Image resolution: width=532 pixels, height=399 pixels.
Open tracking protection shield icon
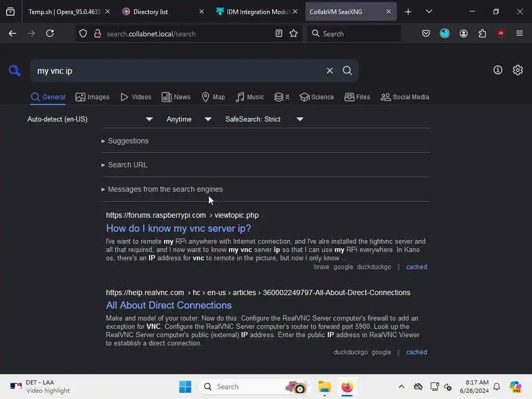(x=83, y=33)
